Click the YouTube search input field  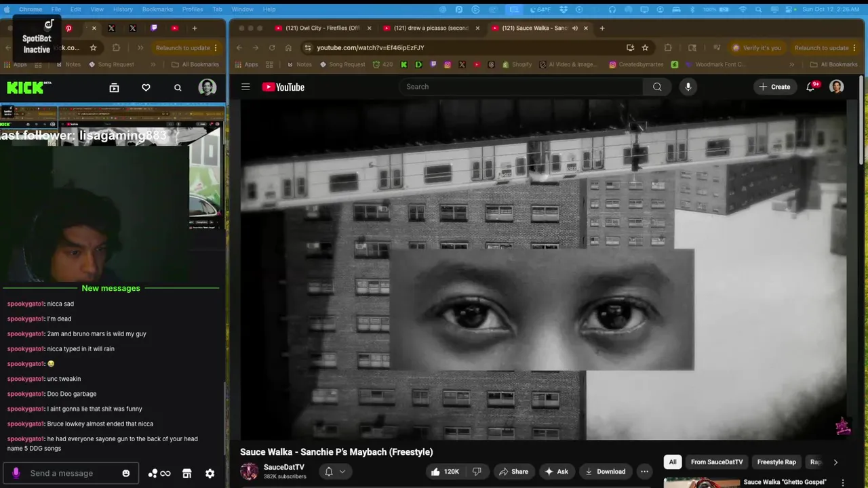[521, 87]
